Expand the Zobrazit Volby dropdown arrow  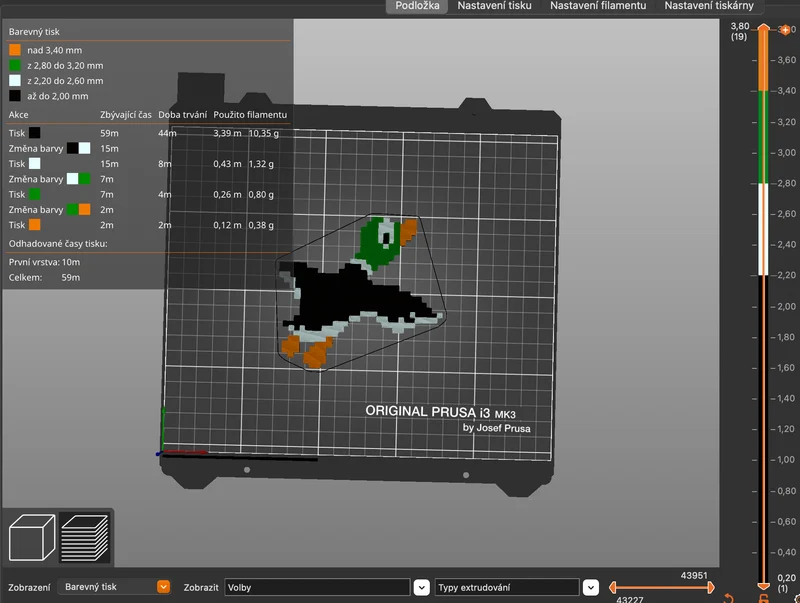421,588
